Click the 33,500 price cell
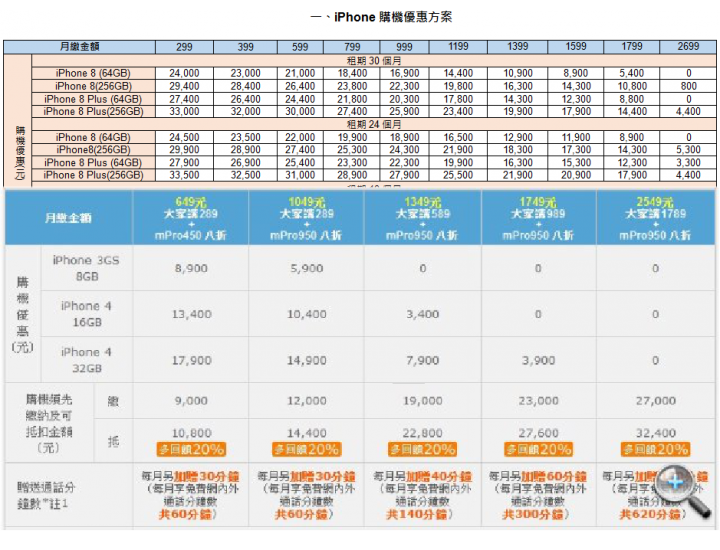 [184, 175]
